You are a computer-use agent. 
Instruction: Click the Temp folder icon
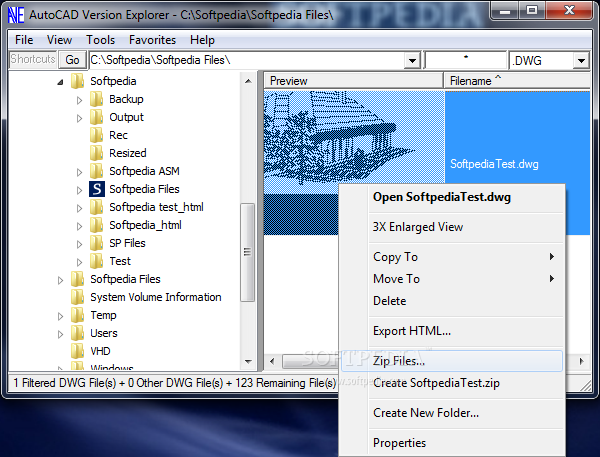click(78, 315)
